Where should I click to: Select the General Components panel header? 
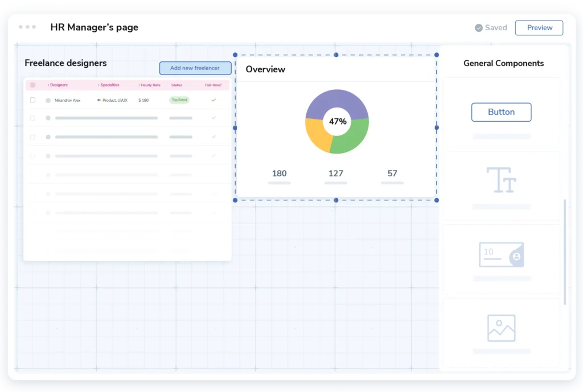coord(503,63)
